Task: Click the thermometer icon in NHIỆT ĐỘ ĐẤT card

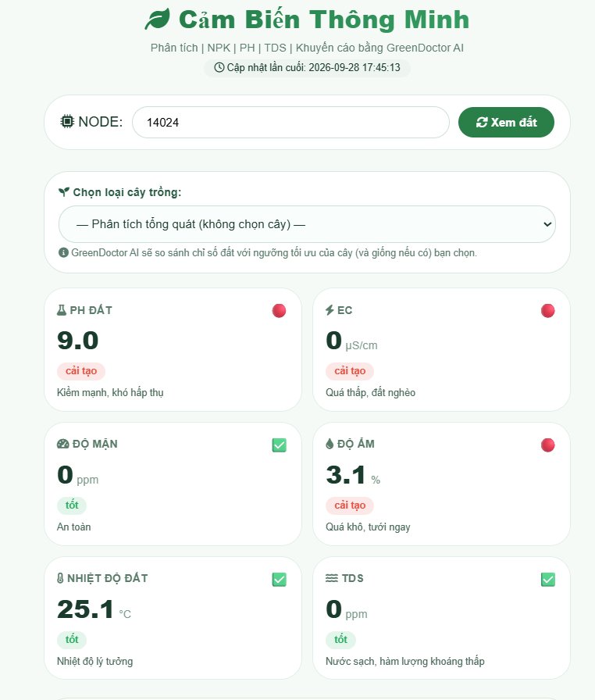Action: (60, 578)
